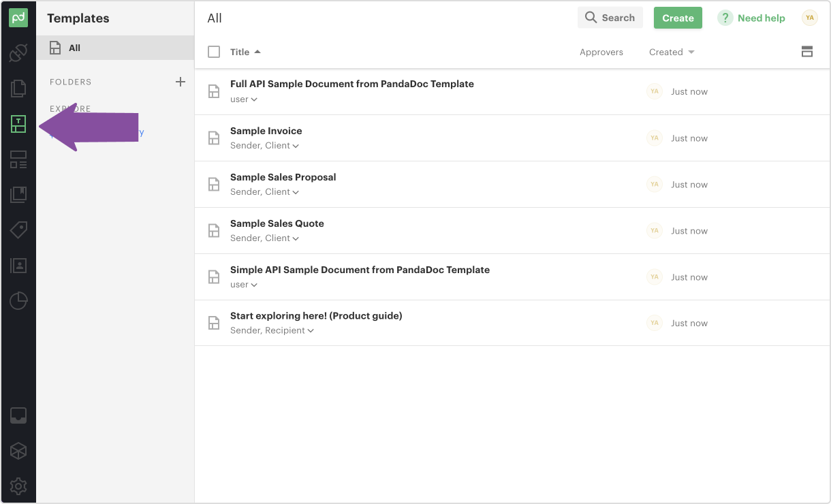This screenshot has width=831, height=504.
Task: Click template icon for Start exploring here
Action: [x=214, y=323]
